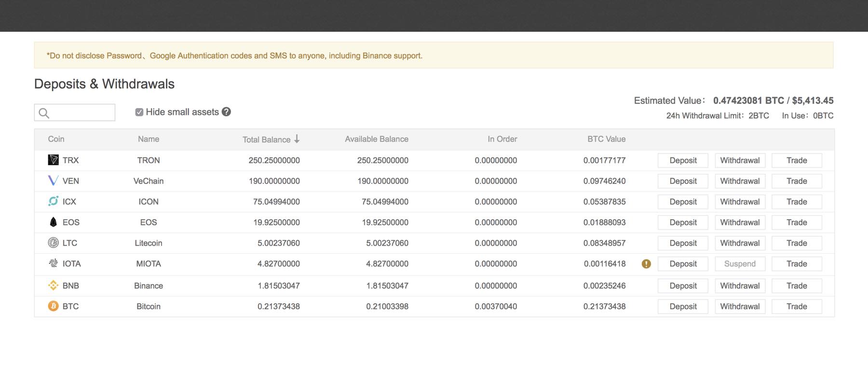Viewport: 868px width, 365px height.
Task: Click Deposit in the IOTA row
Action: point(683,264)
